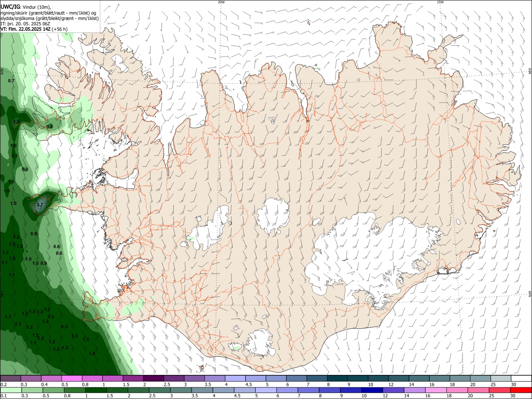
Task: Pick the medium green 0.5 swatch in bottom legend
Action: [x=53, y=390]
